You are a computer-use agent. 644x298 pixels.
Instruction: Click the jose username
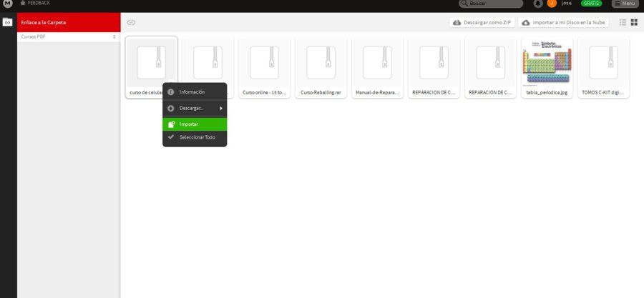(567, 3)
